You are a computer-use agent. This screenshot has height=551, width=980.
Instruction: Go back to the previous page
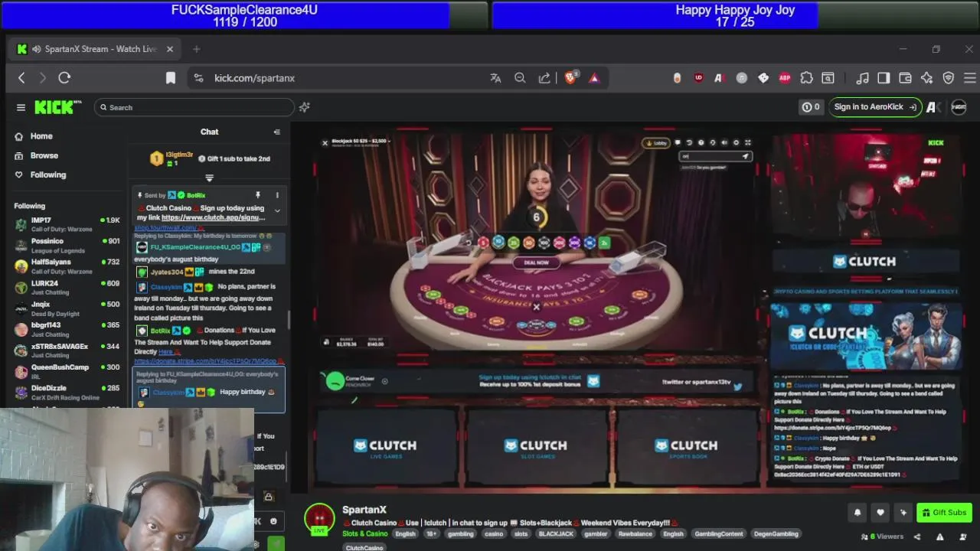21,77
